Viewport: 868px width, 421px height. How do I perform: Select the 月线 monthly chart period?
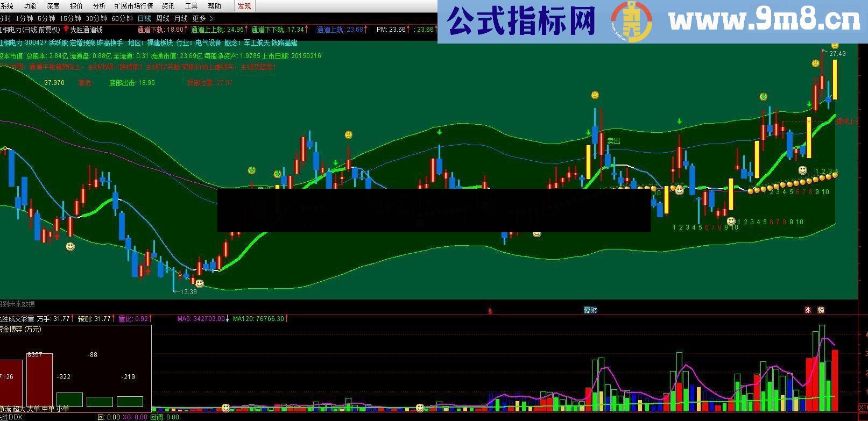[181, 18]
